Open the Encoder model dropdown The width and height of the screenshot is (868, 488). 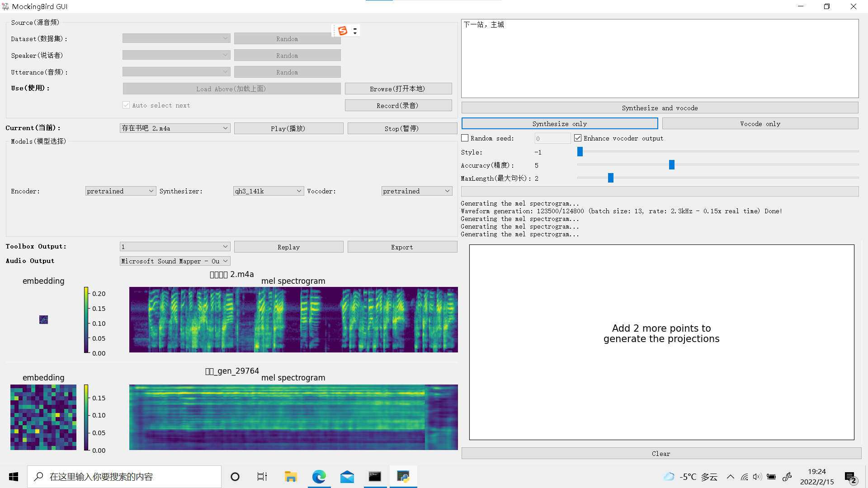coord(121,191)
